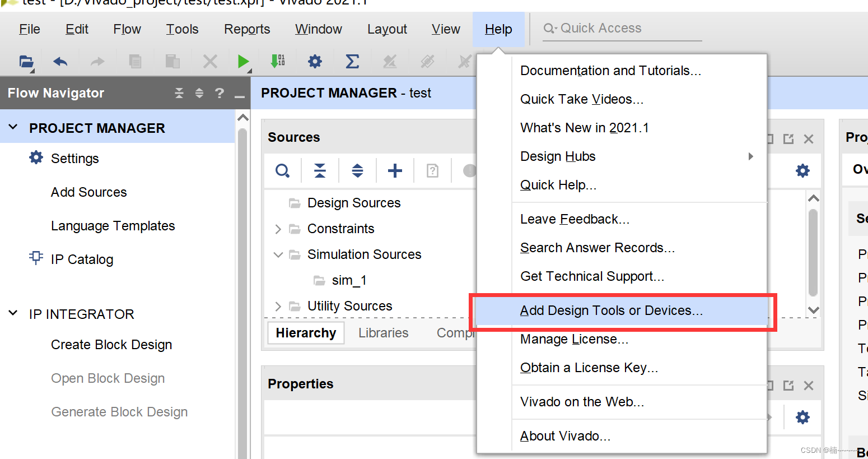Open the IP Catalog

click(x=82, y=259)
